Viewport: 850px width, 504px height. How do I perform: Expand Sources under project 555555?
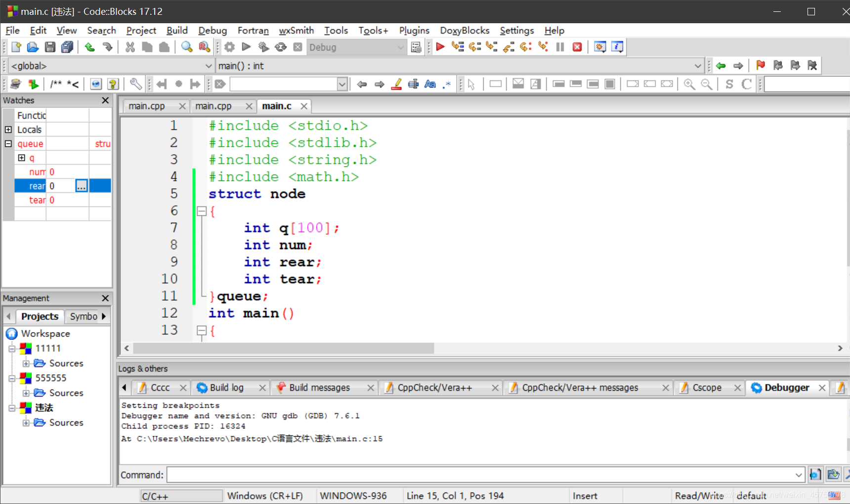point(26,393)
